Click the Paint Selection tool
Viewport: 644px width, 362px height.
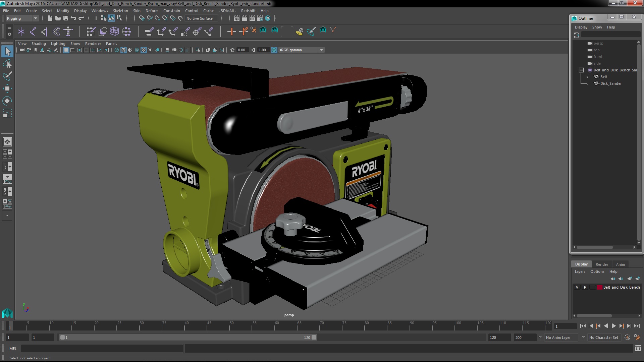click(x=7, y=76)
